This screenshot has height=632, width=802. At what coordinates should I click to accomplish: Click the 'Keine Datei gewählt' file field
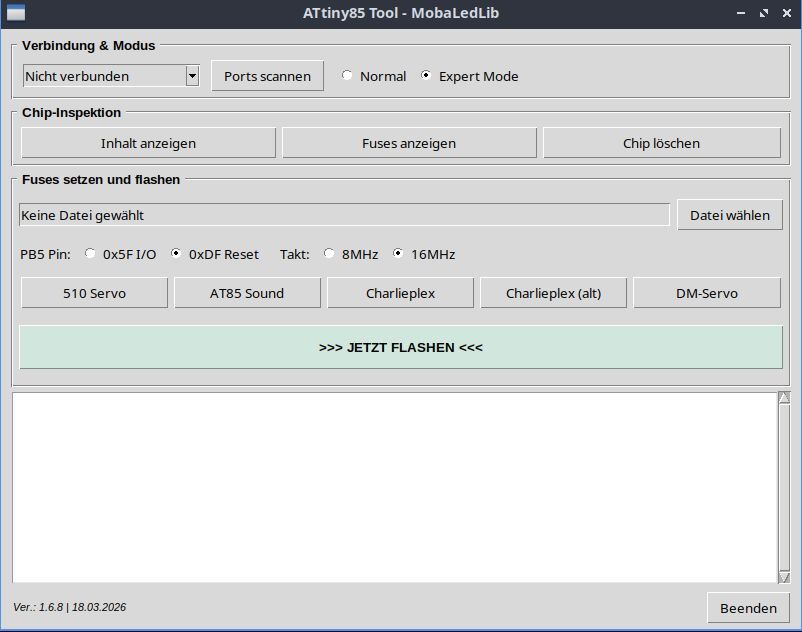click(344, 215)
